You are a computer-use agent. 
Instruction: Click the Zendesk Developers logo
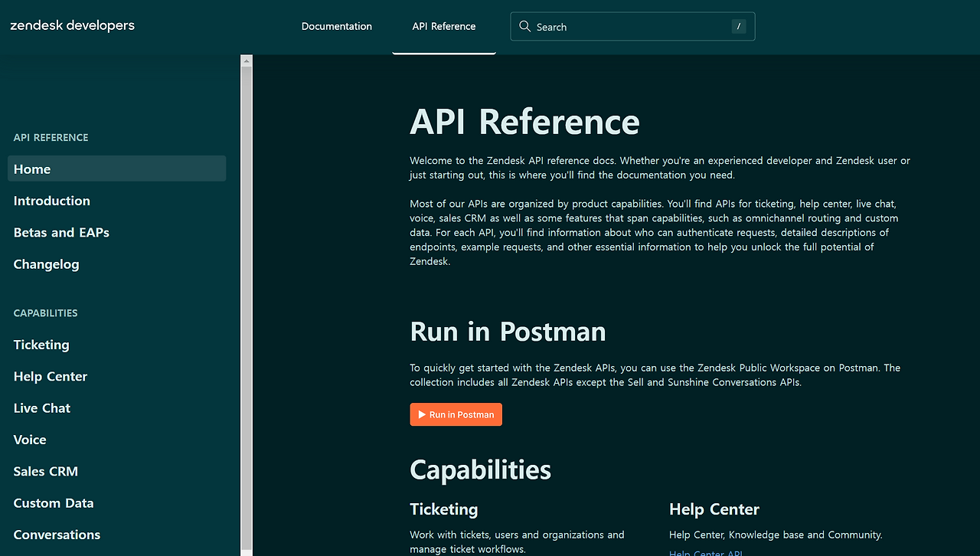[73, 25]
